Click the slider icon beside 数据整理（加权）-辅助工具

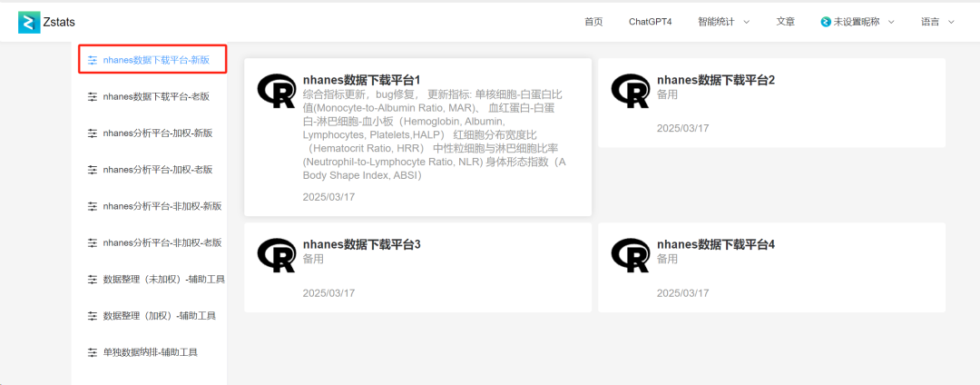(x=93, y=316)
